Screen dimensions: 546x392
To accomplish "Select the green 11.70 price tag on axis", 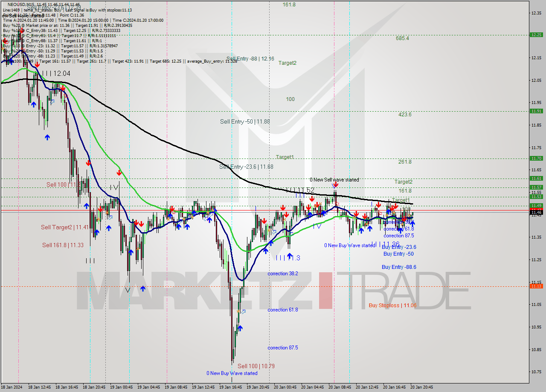I will pyautogui.click(x=536, y=158).
